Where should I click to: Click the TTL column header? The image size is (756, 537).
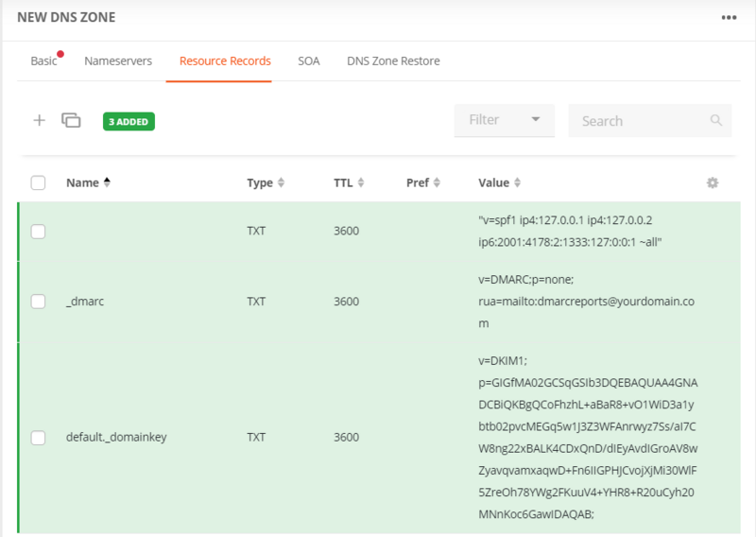pos(343,182)
